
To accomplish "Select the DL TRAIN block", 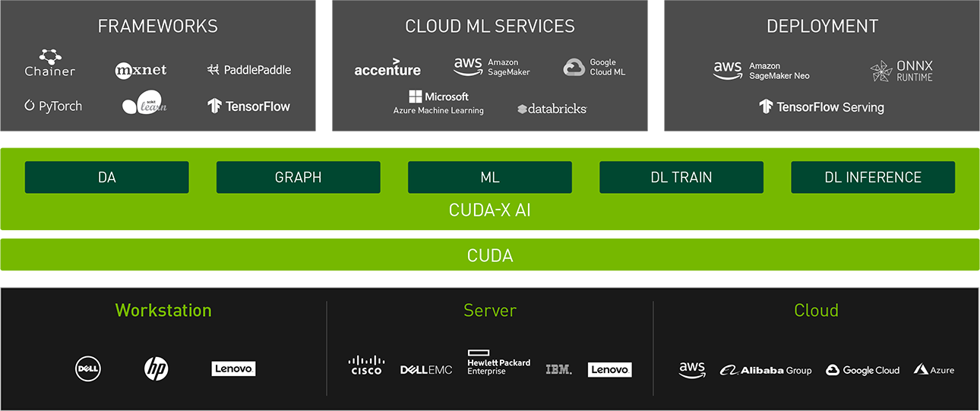I will point(681,177).
